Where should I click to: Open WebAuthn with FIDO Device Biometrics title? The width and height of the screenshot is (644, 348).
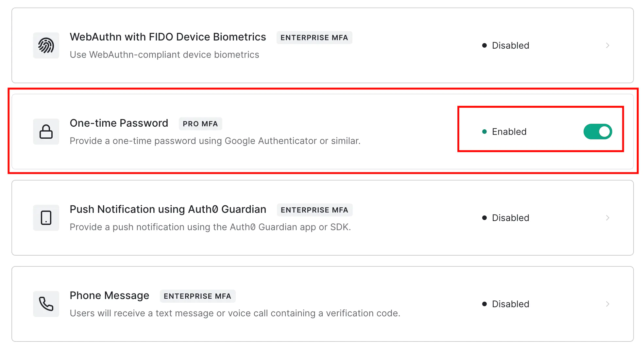[168, 37]
